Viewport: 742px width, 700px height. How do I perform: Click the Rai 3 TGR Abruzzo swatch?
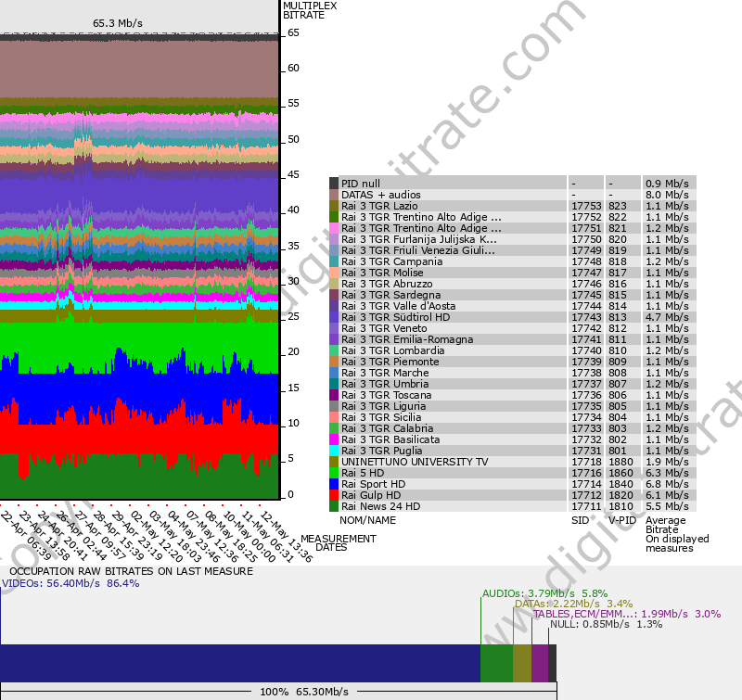tap(334, 284)
